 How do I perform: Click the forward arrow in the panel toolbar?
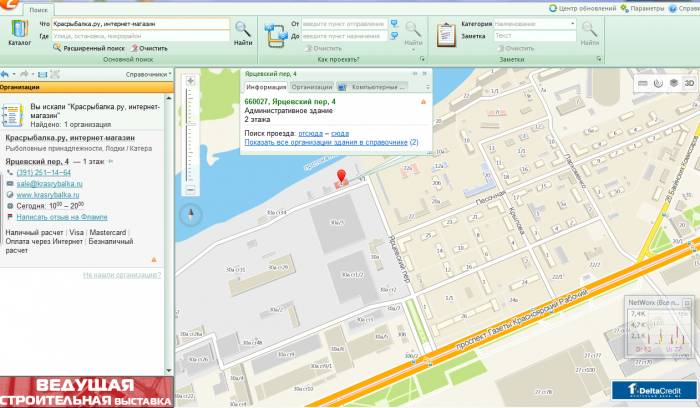(24, 74)
